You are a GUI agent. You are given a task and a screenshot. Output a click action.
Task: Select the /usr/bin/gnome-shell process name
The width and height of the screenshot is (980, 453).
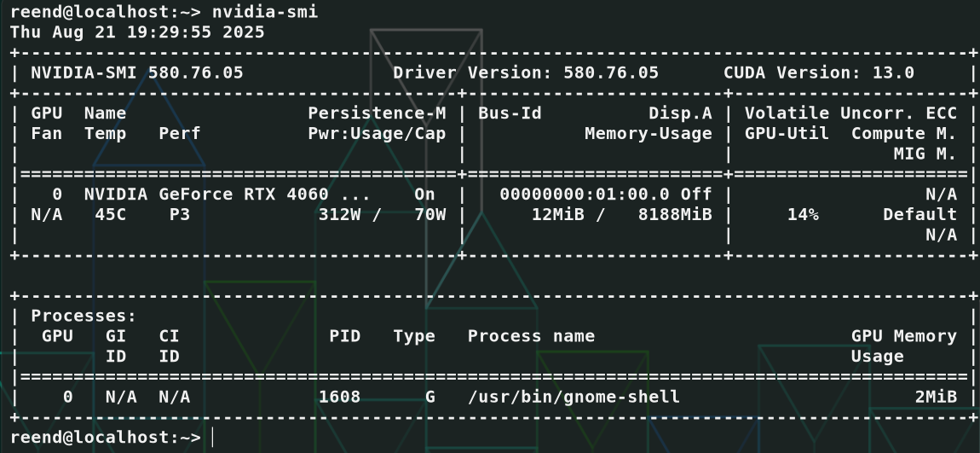(x=574, y=397)
